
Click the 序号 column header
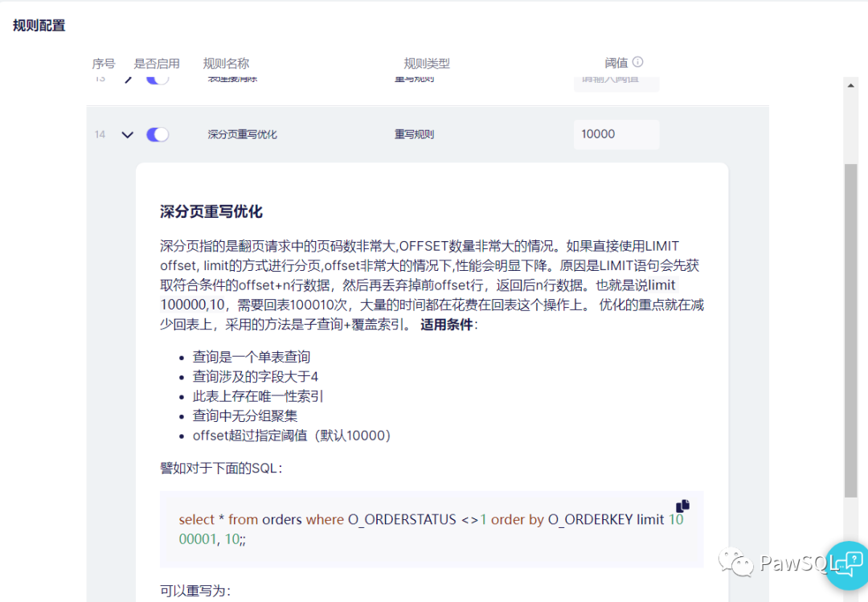click(x=104, y=63)
